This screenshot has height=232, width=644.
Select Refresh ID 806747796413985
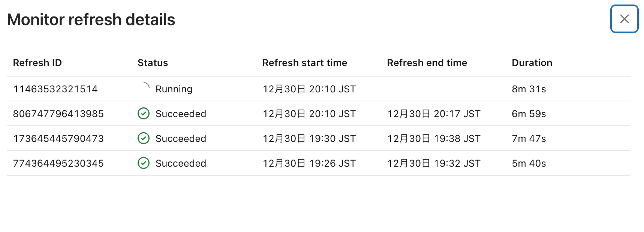[x=58, y=114]
